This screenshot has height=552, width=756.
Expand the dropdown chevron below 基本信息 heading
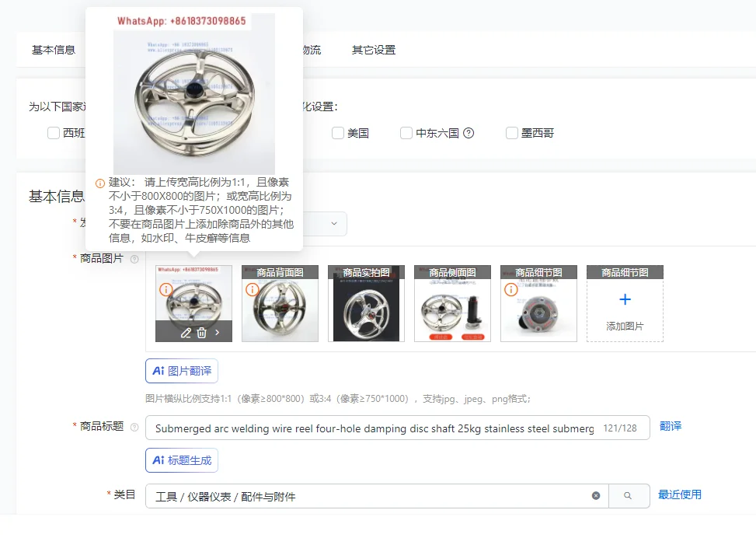click(334, 223)
